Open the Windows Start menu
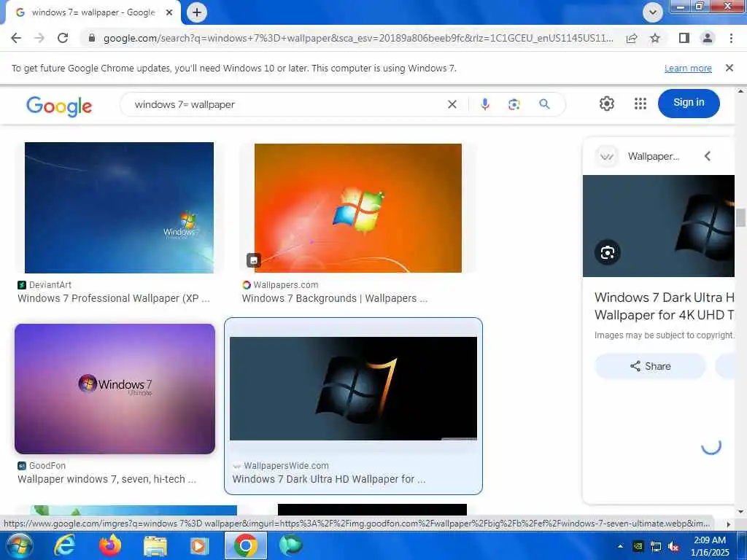 (19, 545)
